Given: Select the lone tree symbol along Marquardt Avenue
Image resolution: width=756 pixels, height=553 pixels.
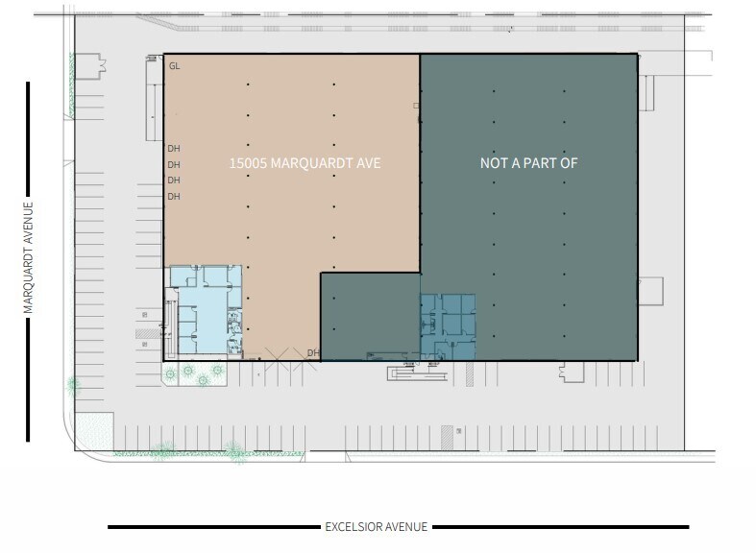Looking at the screenshot, I should pos(73,386).
